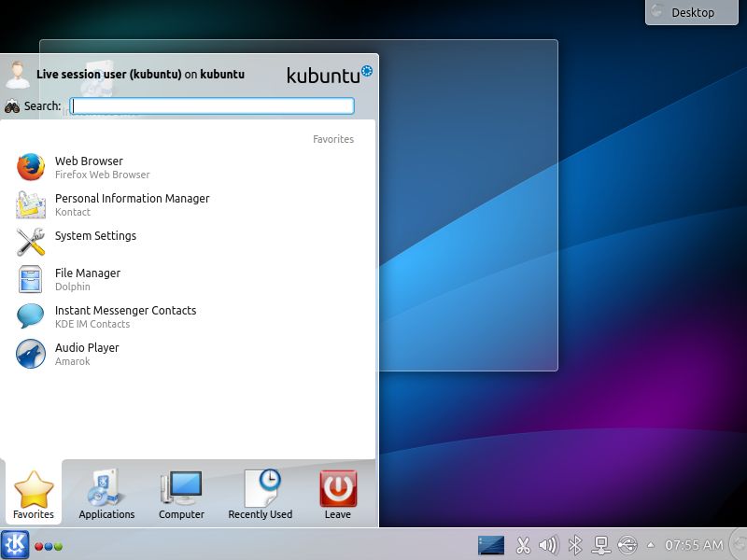The height and width of the screenshot is (560, 747).
Task: Click the activities three-dots icon in panel
Action: pos(49,546)
